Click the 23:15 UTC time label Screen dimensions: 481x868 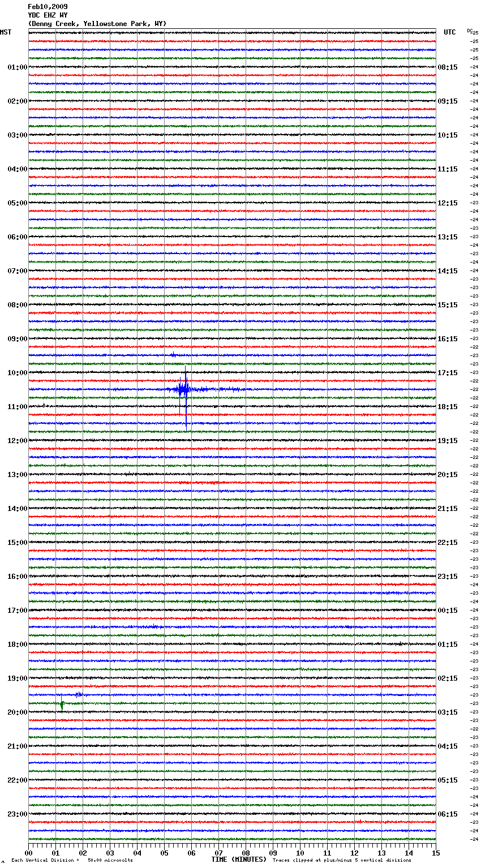tap(448, 577)
